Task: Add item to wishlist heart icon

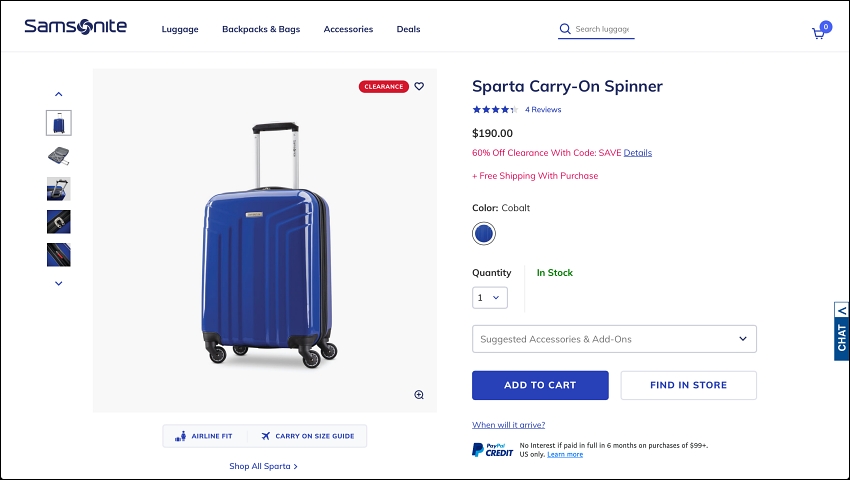Action: 419,86
